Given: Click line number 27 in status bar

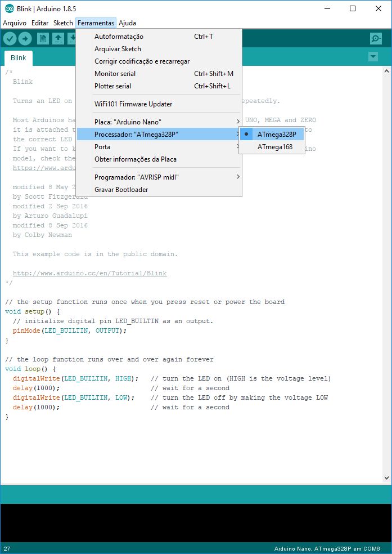Looking at the screenshot, I should tap(7, 549).
